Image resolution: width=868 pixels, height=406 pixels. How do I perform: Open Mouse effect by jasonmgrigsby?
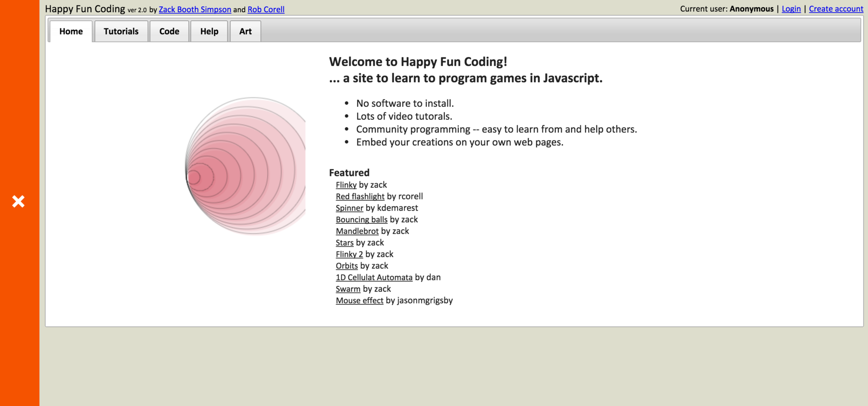pos(360,300)
